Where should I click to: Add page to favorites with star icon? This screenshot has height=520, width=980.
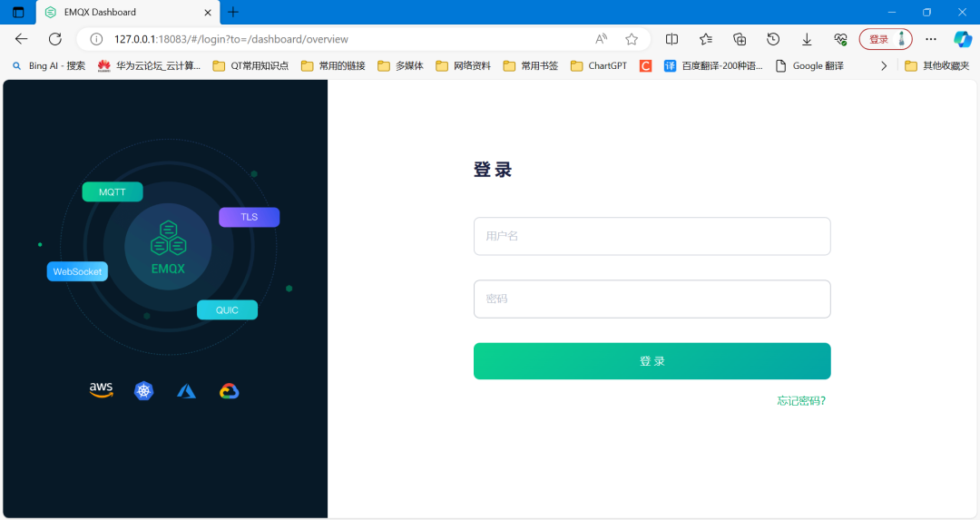click(x=632, y=39)
